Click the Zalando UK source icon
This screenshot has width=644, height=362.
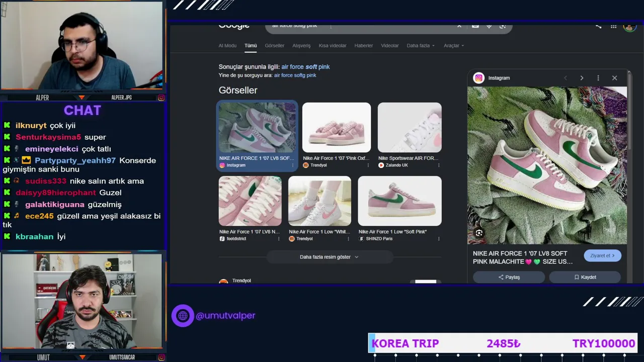click(381, 165)
